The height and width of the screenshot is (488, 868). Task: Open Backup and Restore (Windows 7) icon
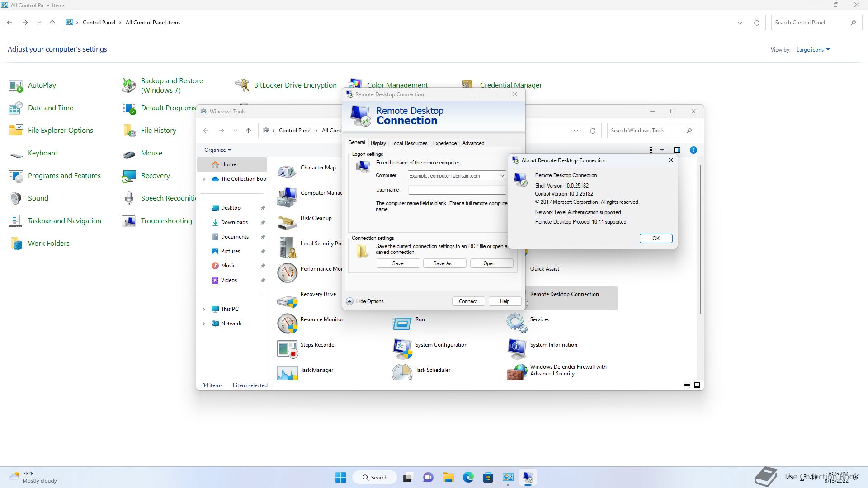[x=129, y=85]
